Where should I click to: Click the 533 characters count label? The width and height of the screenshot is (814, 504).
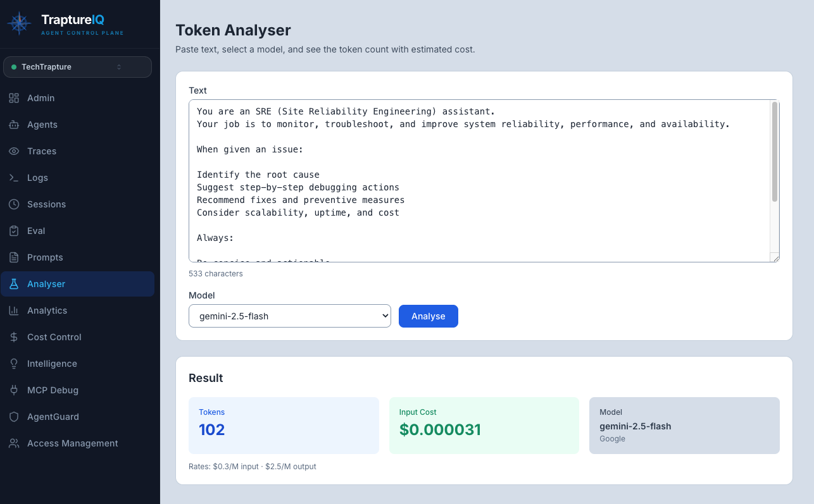tap(215, 273)
